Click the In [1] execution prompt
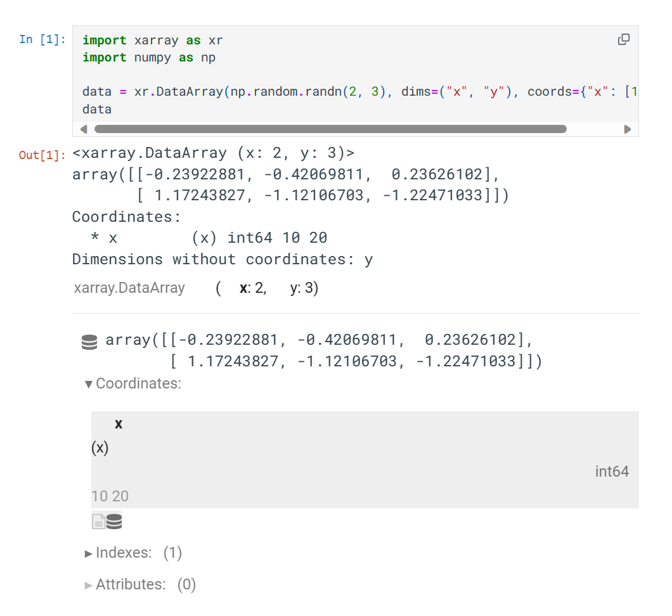This screenshot has width=672, height=616. 42,39
